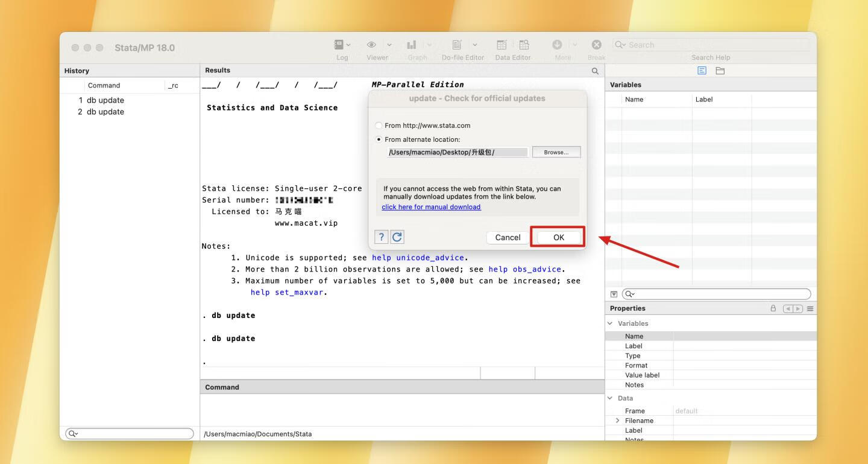Screen dimensions: 868x464
Task: Open the Viewer eye icon
Action: (372, 45)
